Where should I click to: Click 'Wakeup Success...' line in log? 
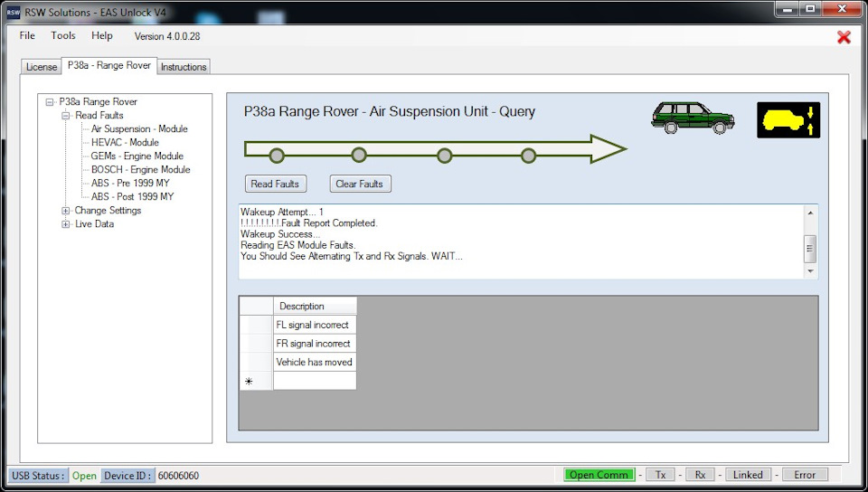coord(280,234)
